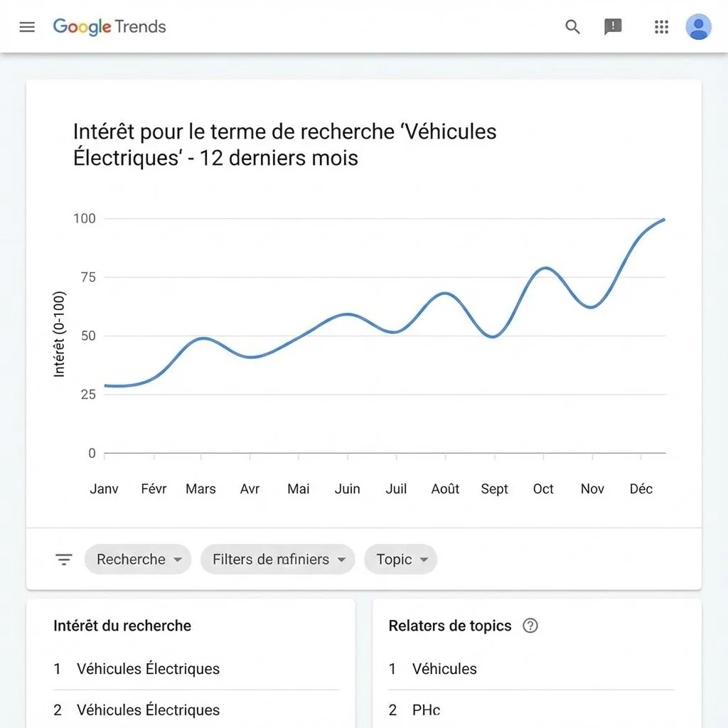The width and height of the screenshot is (728, 728).
Task: Click the help icon next to Relaters de topics
Action: coord(530,626)
